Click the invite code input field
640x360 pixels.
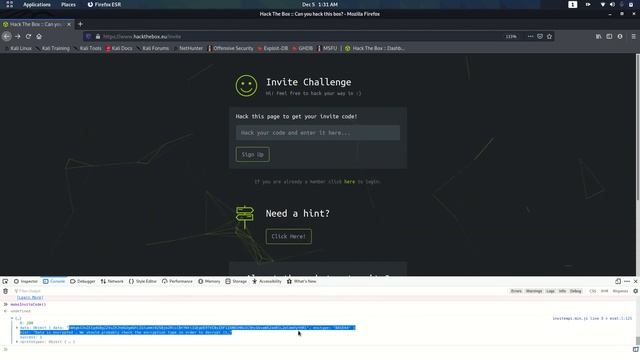[x=318, y=133]
